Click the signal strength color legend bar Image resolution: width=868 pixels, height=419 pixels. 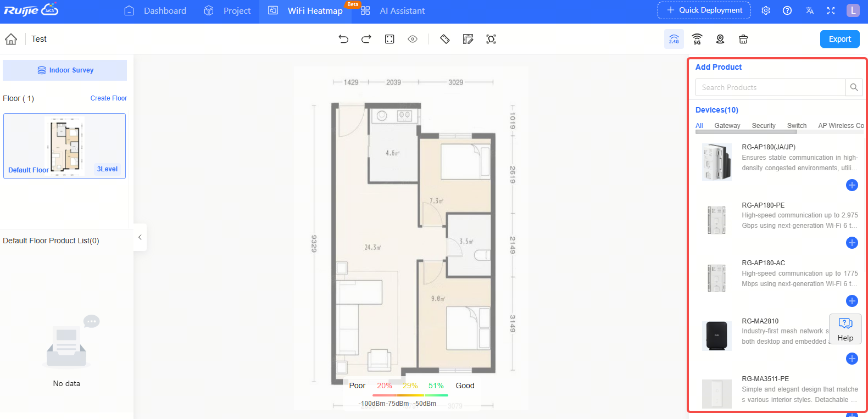point(410,395)
